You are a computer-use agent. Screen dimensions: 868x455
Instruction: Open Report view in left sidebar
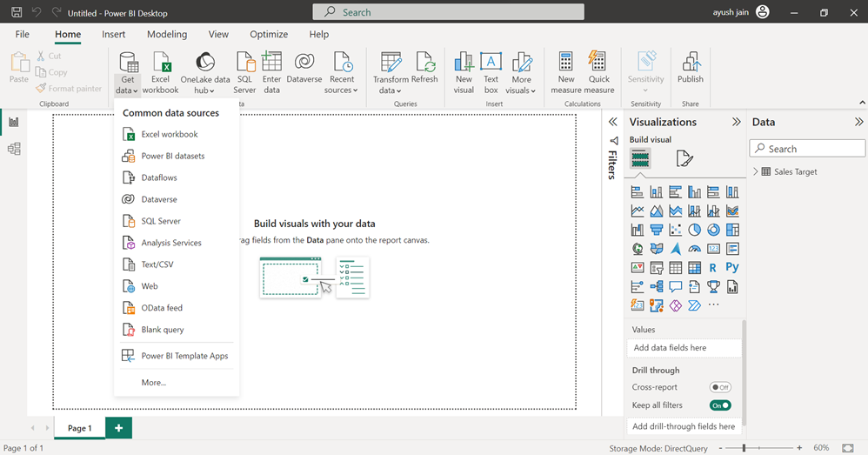point(14,123)
